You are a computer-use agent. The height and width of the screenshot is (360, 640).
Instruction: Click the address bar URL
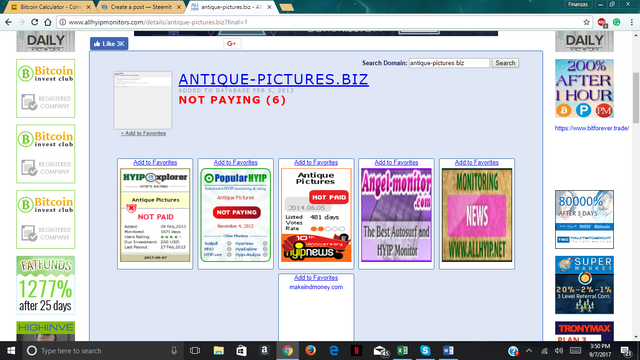158,22
